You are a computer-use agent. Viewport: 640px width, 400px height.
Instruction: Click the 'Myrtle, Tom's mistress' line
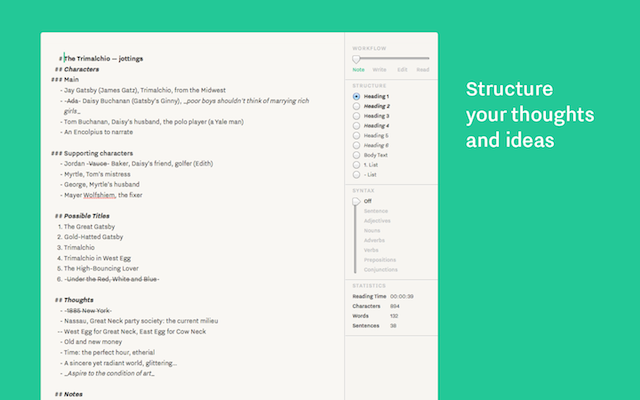tap(95, 174)
